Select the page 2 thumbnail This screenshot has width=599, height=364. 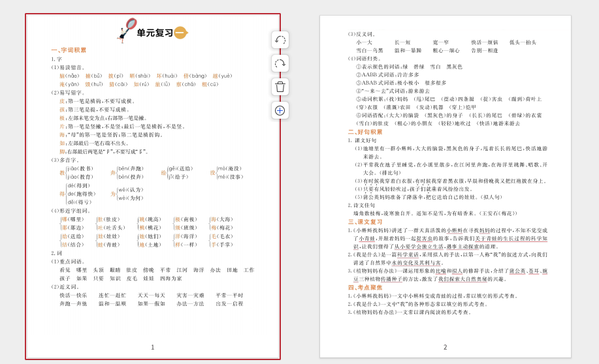[445, 186]
